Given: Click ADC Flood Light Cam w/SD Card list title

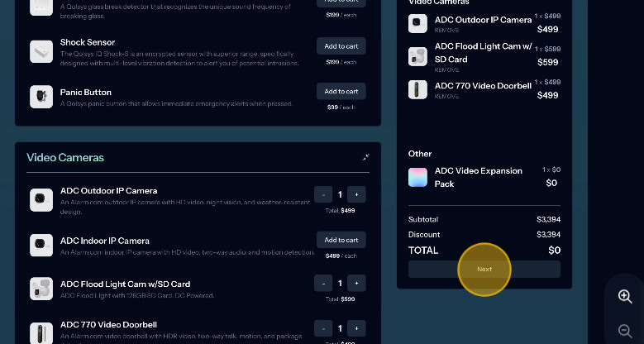Looking at the screenshot, I should tap(126, 284).
